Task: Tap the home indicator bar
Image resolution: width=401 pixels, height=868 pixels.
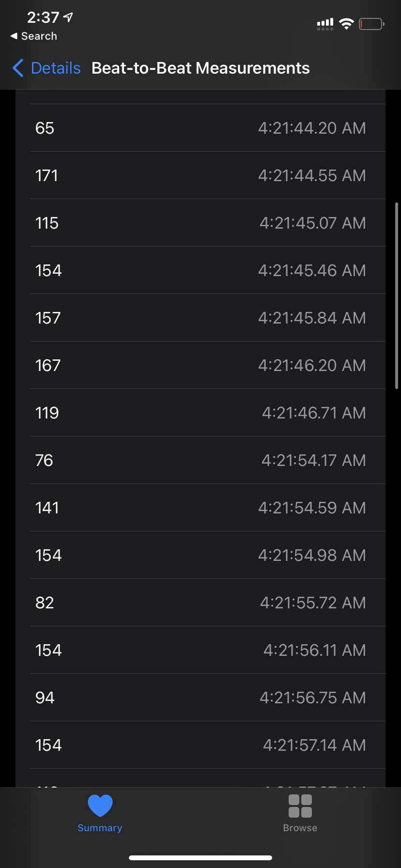Action: pyautogui.click(x=200, y=858)
